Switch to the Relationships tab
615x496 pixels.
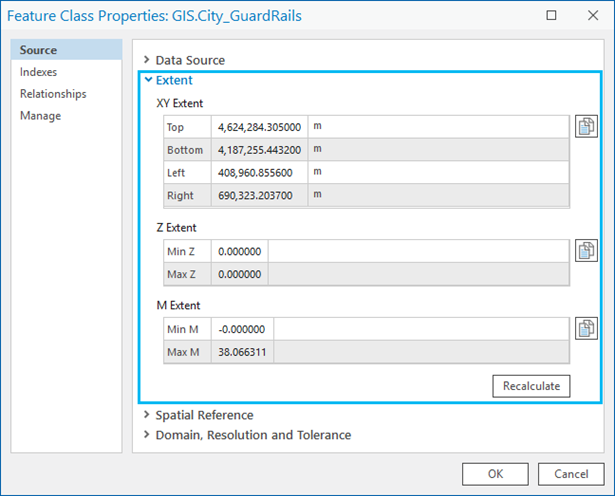pos(53,94)
